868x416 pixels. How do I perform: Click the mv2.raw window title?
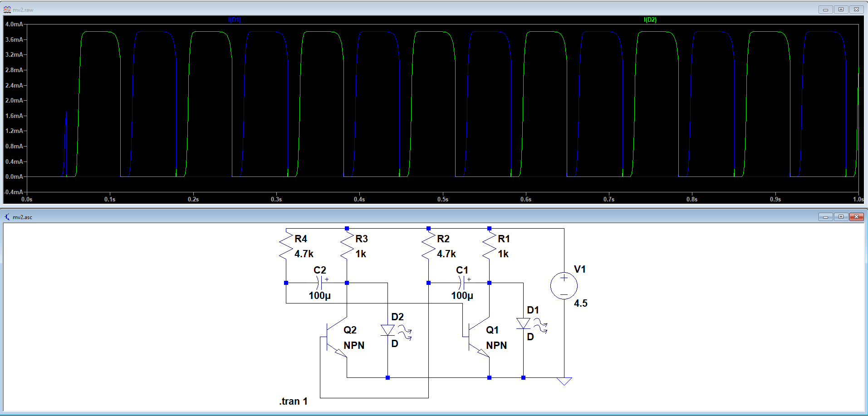pyautogui.click(x=23, y=10)
